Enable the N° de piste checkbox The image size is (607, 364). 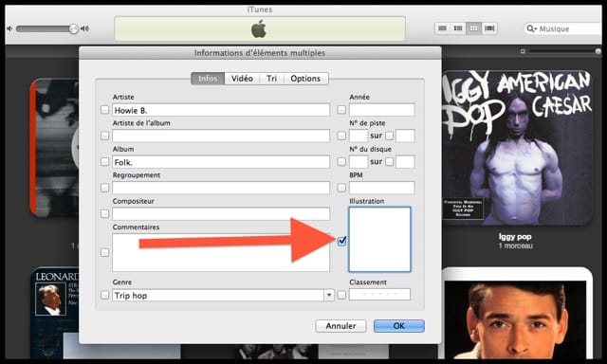click(341, 136)
